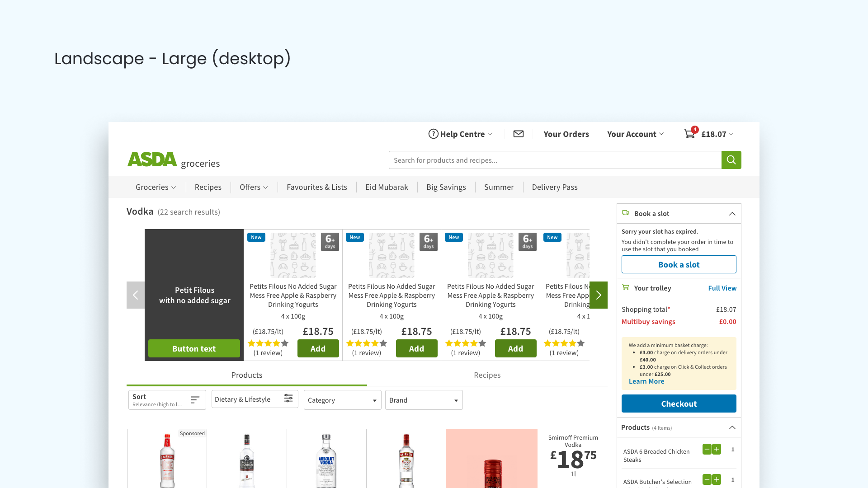Decrease ASDA 6 Breaded Chicken Steaks quantity
The image size is (868, 488).
707,449
